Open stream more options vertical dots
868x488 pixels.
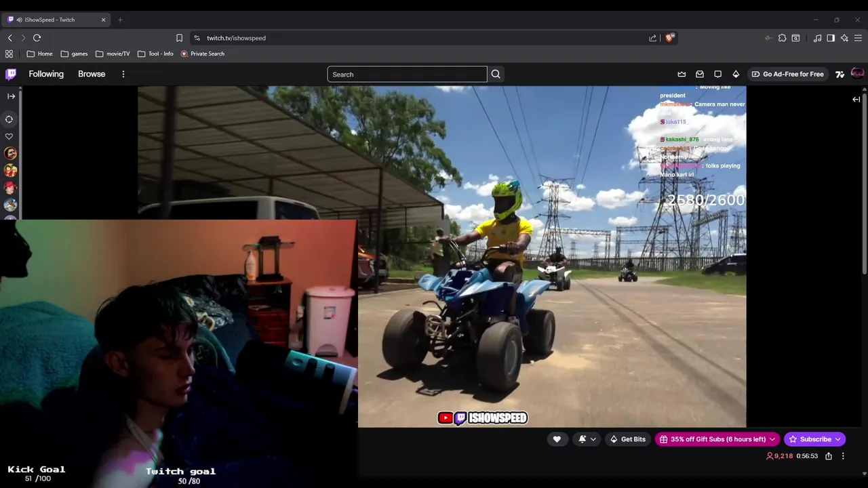click(843, 456)
